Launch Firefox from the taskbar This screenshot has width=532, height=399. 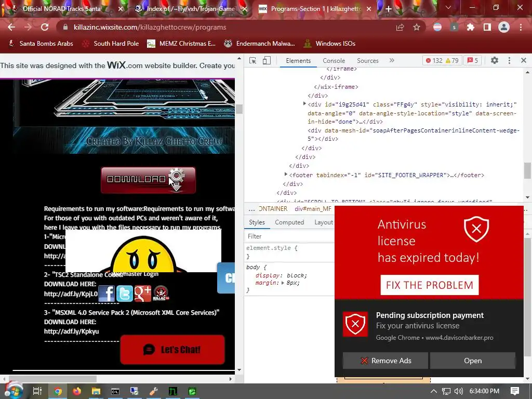(77, 391)
